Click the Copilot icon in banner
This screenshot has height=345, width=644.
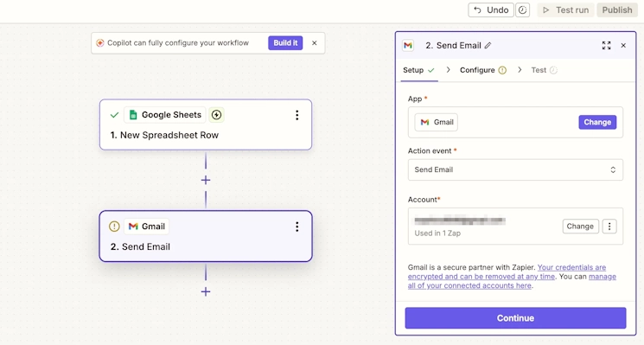coord(99,42)
